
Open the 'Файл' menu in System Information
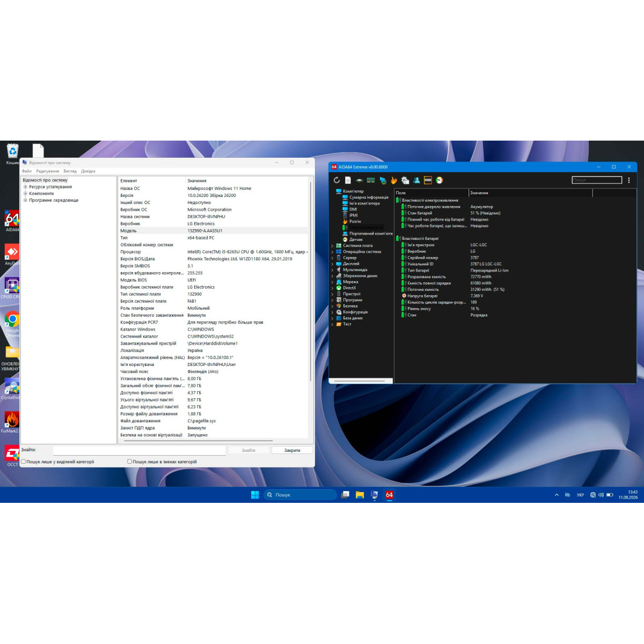26,171
